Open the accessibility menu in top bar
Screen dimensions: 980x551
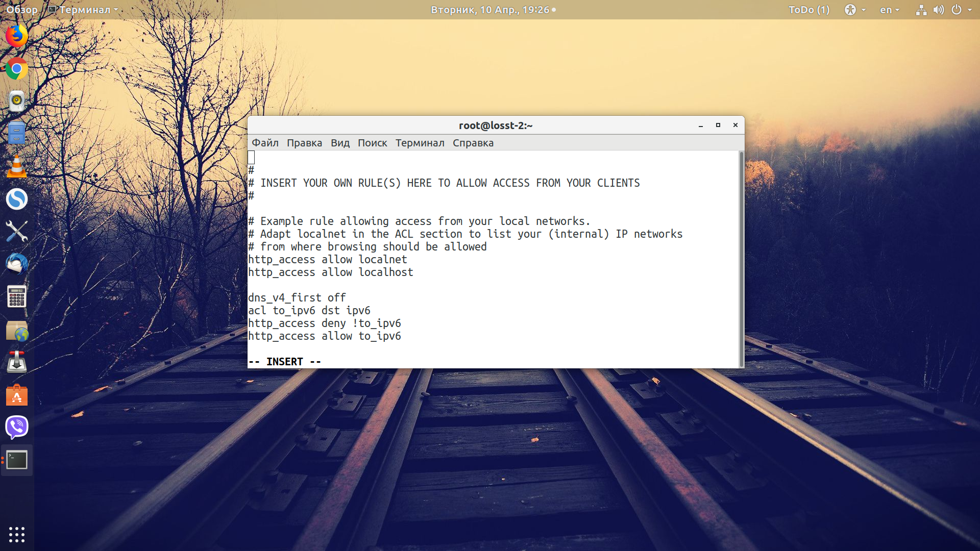pyautogui.click(x=855, y=10)
